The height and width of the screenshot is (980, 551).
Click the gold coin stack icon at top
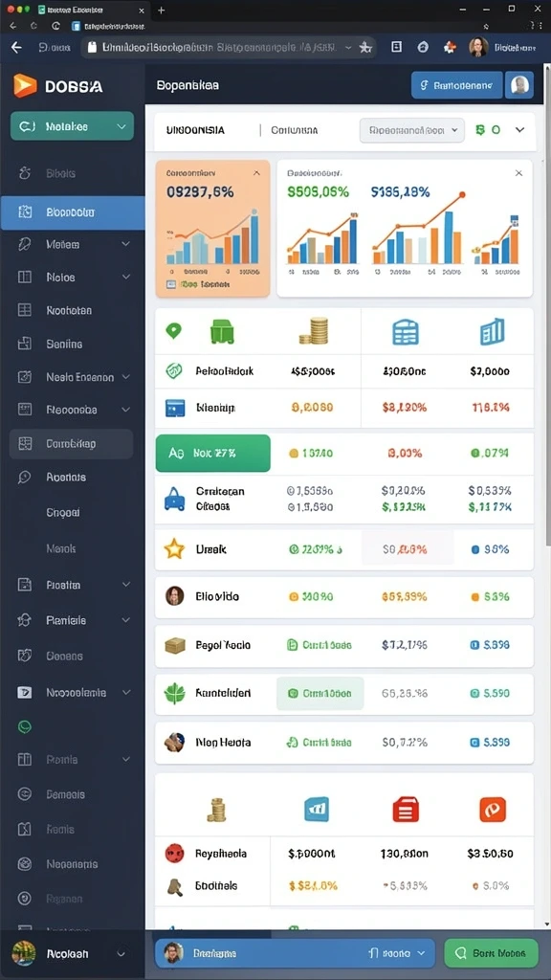314,330
